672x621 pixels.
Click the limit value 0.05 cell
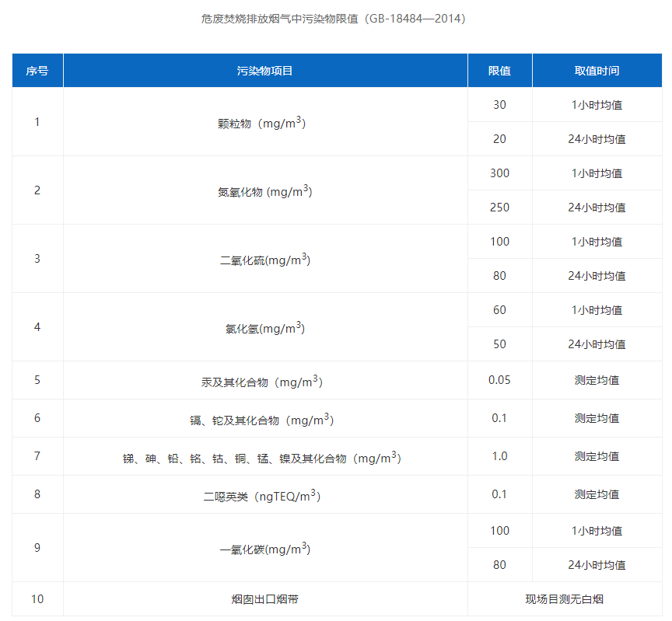pos(499,380)
